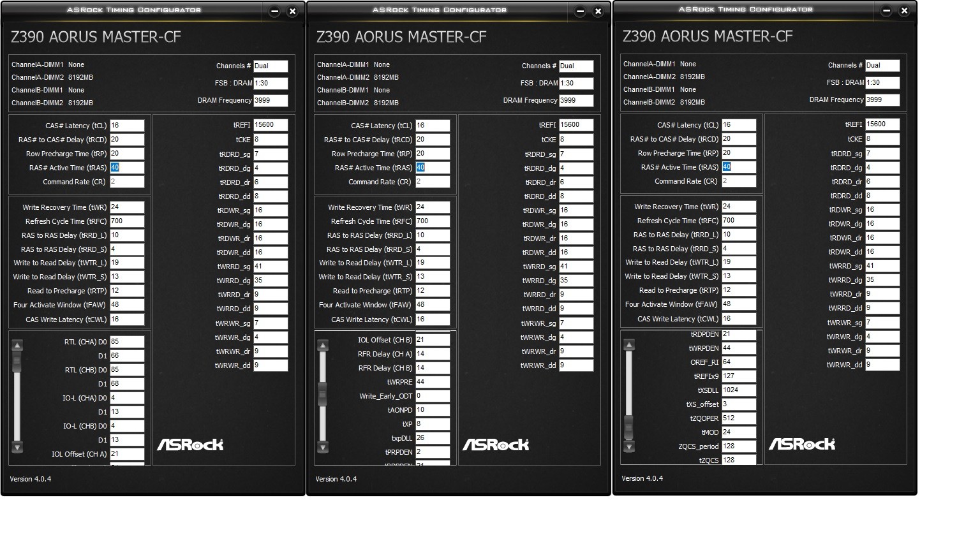This screenshot has width=980, height=551.
Task: Select tRAS value 40 in left window
Action: [115, 168]
